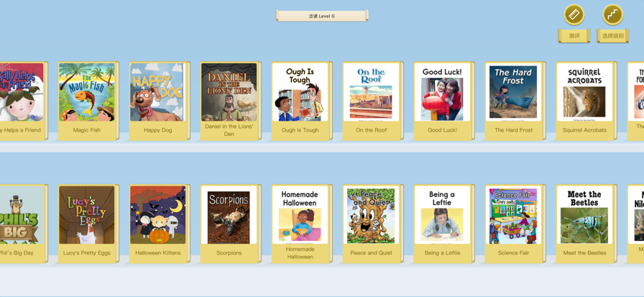Image resolution: width=644 pixels, height=297 pixels.
Task: Open the Phil's Big Day book cover
Action: [22, 215]
